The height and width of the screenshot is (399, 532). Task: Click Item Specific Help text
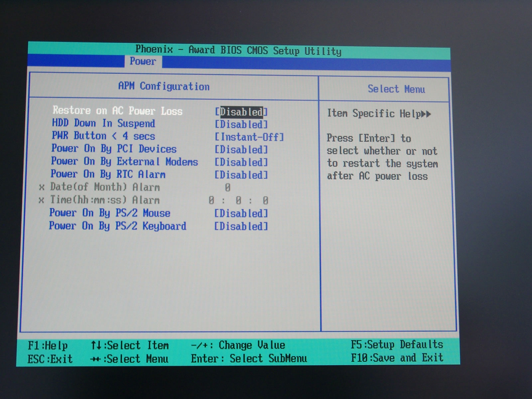pyautogui.click(x=374, y=113)
